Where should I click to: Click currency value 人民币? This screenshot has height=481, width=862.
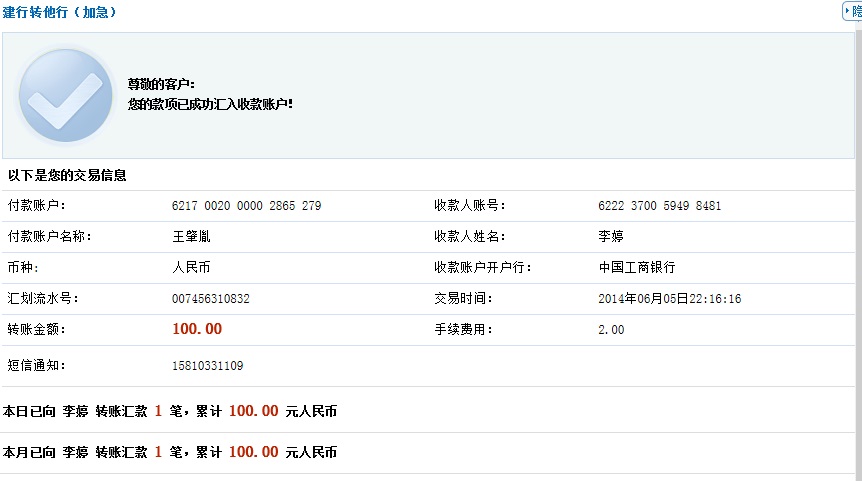[x=191, y=268]
